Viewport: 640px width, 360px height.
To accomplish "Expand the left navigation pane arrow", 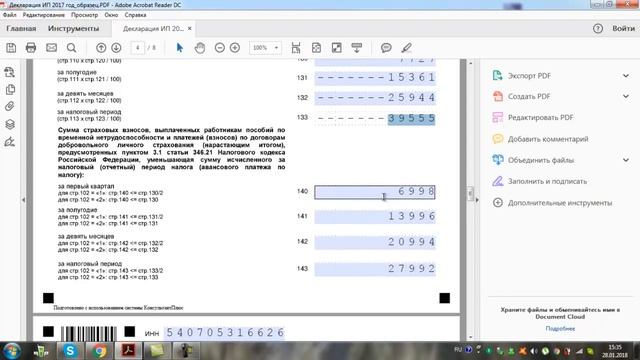I will click(23, 200).
